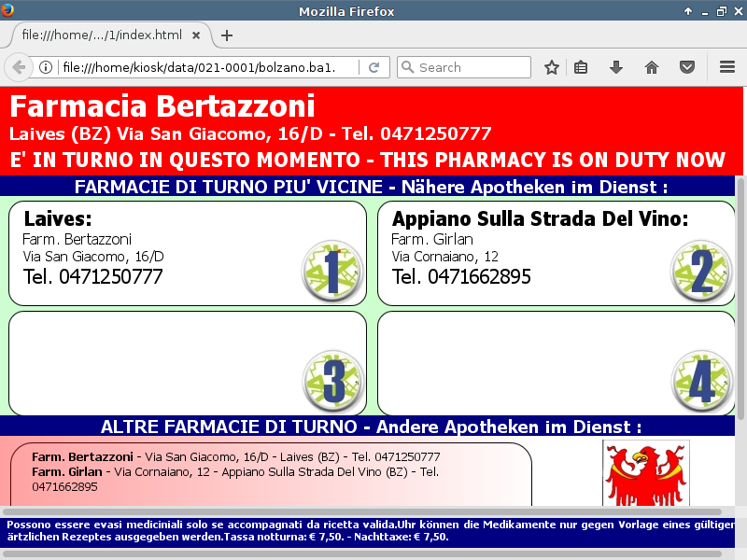Click the numbered map icon 4
The height and width of the screenshot is (560, 747).
[701, 382]
